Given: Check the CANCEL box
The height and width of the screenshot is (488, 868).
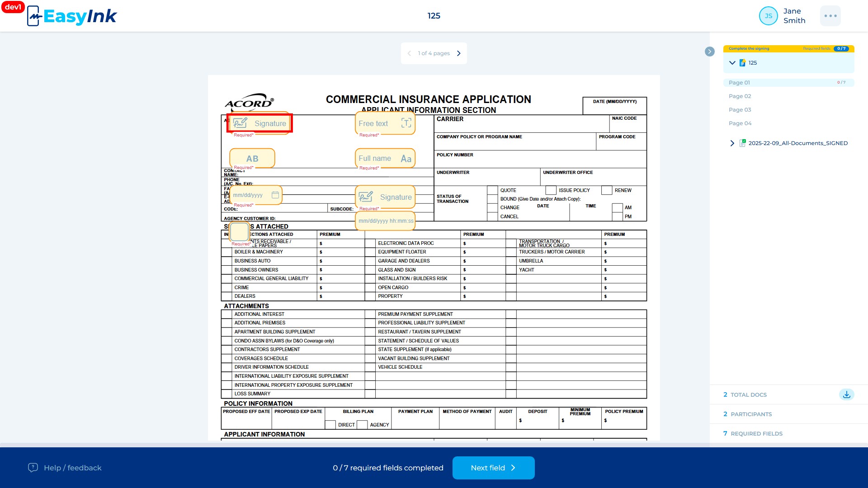Looking at the screenshot, I should pos(492,217).
